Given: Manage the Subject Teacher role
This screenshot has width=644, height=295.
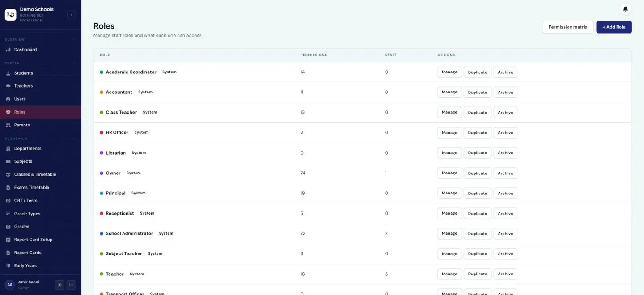Looking at the screenshot, I should point(449,253).
